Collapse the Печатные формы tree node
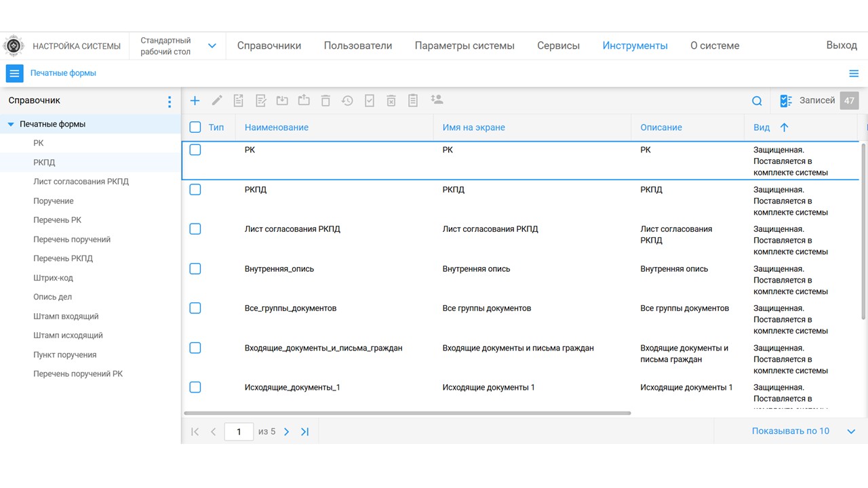This screenshot has height=488, width=868. tap(11, 125)
